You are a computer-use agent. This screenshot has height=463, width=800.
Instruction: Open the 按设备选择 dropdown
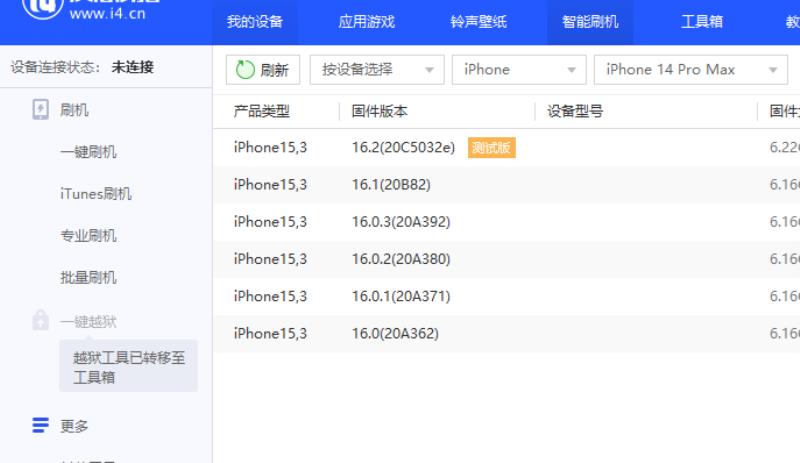click(x=377, y=70)
